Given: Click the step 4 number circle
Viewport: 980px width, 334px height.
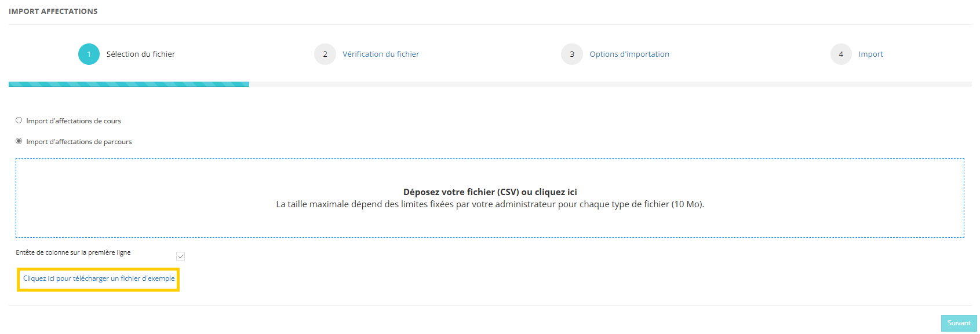Looking at the screenshot, I should pyautogui.click(x=841, y=54).
